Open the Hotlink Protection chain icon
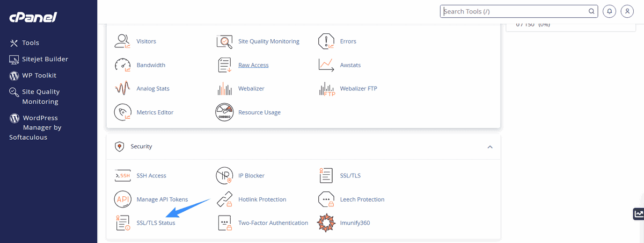The height and width of the screenshot is (243, 644). pos(224,199)
